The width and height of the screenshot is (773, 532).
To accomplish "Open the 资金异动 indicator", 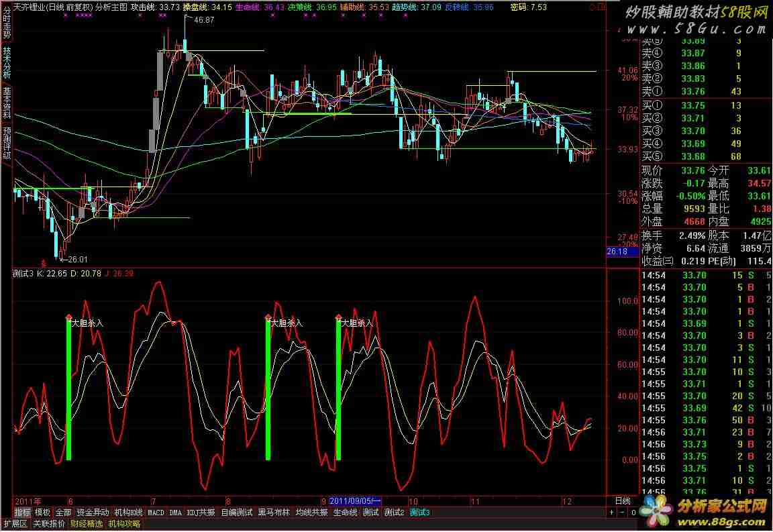I will (x=93, y=513).
